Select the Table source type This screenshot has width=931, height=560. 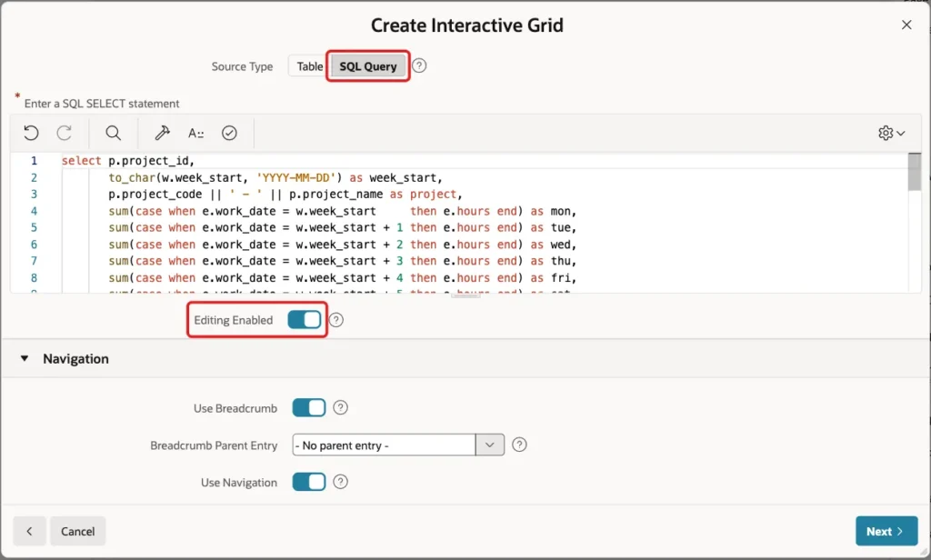pos(309,66)
